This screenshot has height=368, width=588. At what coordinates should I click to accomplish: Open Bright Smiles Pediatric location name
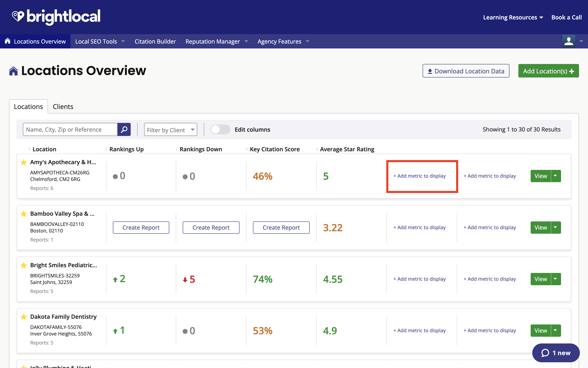click(x=64, y=265)
